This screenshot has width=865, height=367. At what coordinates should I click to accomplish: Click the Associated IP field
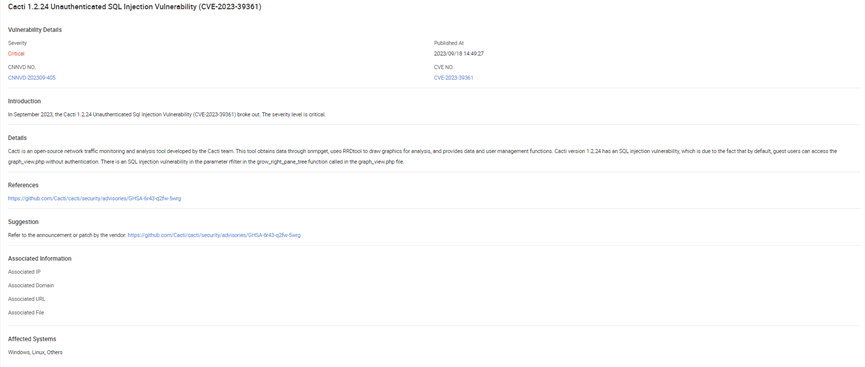point(24,272)
